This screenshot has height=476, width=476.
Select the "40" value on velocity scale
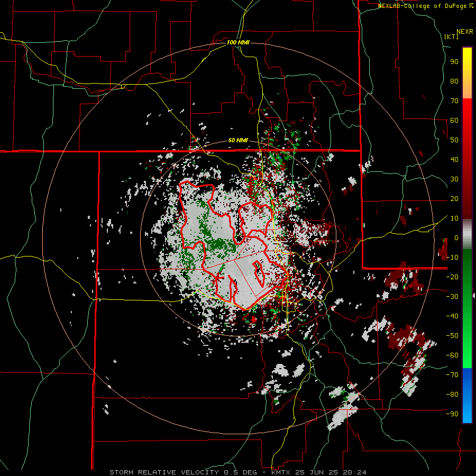(x=454, y=160)
